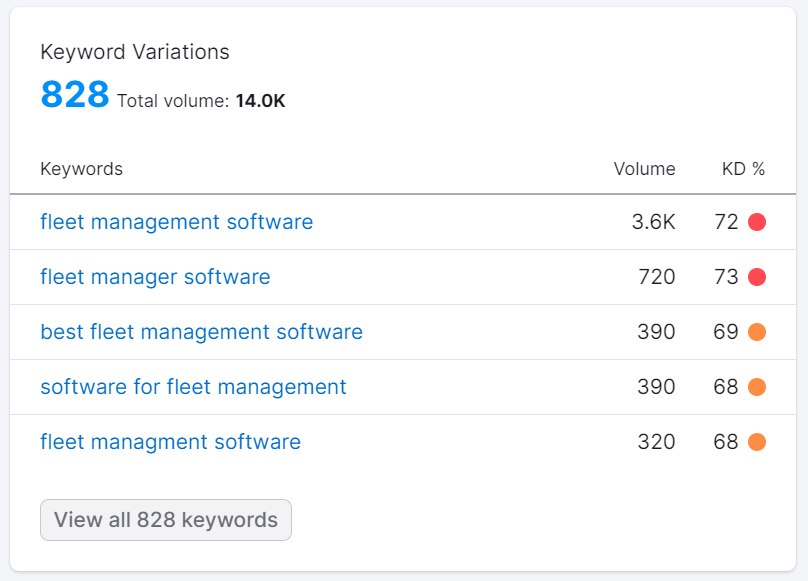
Task: Open the fleet management software keyword
Action: (x=176, y=222)
